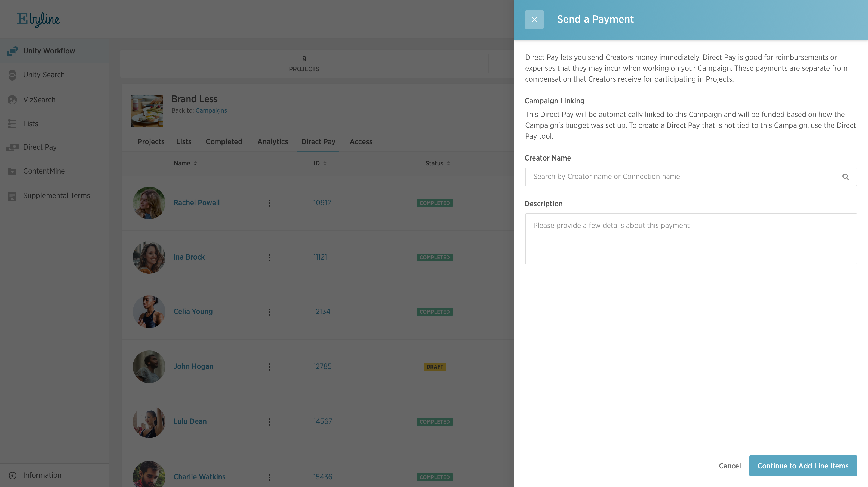The image size is (868, 487).
Task: Click John Hogan's avatar photo
Action: (x=149, y=367)
